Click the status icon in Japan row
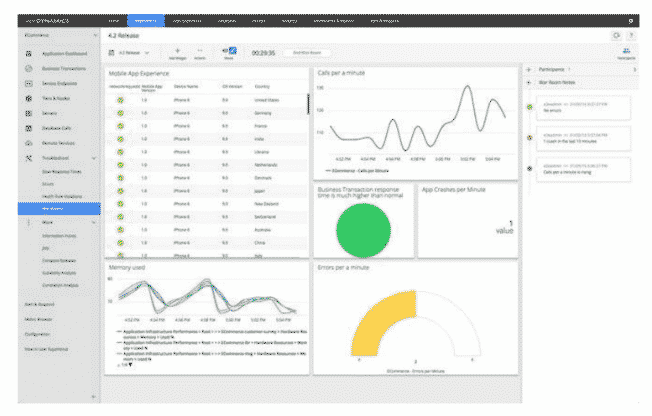Viewport: 652px width, 416px height. (x=121, y=191)
